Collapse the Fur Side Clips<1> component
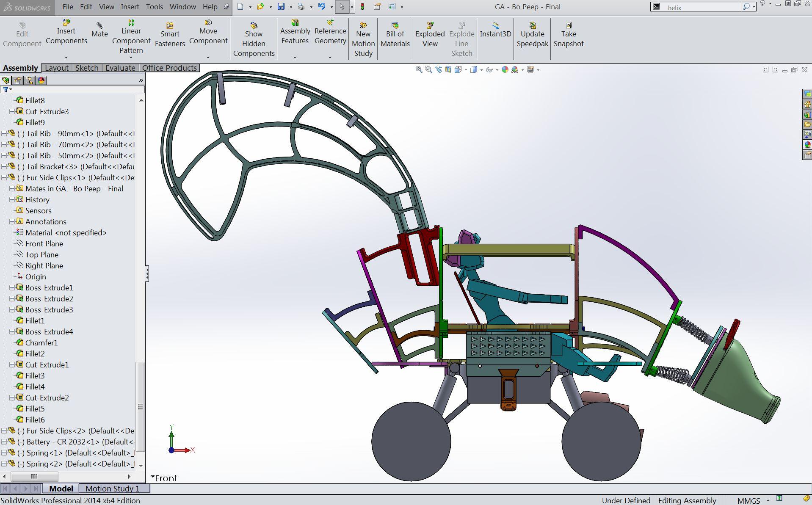Image resolution: width=812 pixels, height=505 pixels. pos(4,177)
